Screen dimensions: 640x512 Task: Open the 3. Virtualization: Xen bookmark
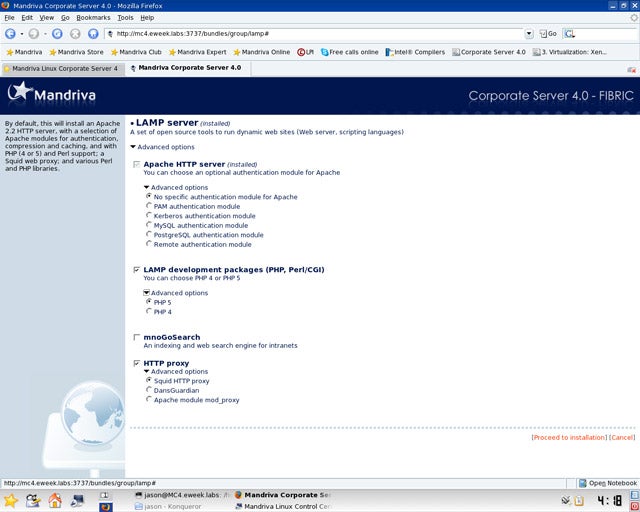pyautogui.click(x=570, y=52)
